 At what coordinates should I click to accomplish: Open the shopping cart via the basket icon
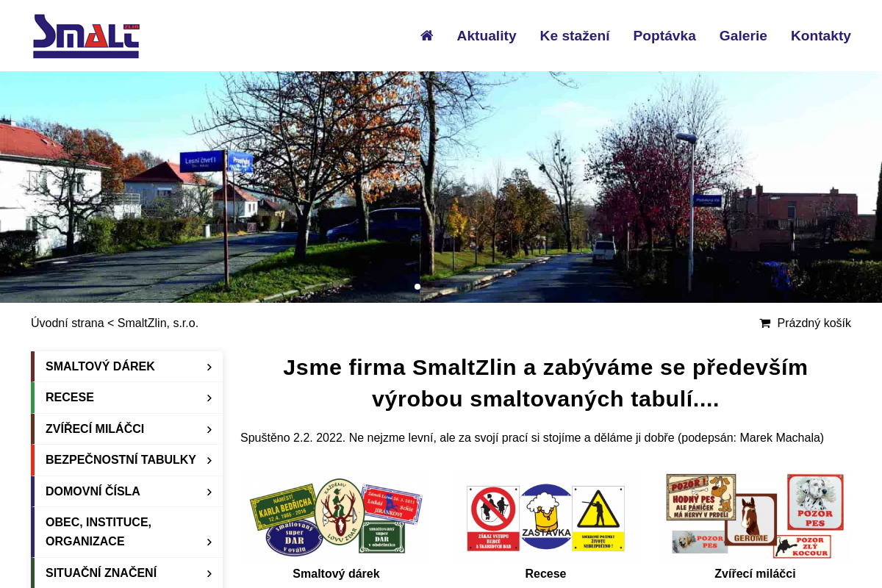click(x=764, y=323)
